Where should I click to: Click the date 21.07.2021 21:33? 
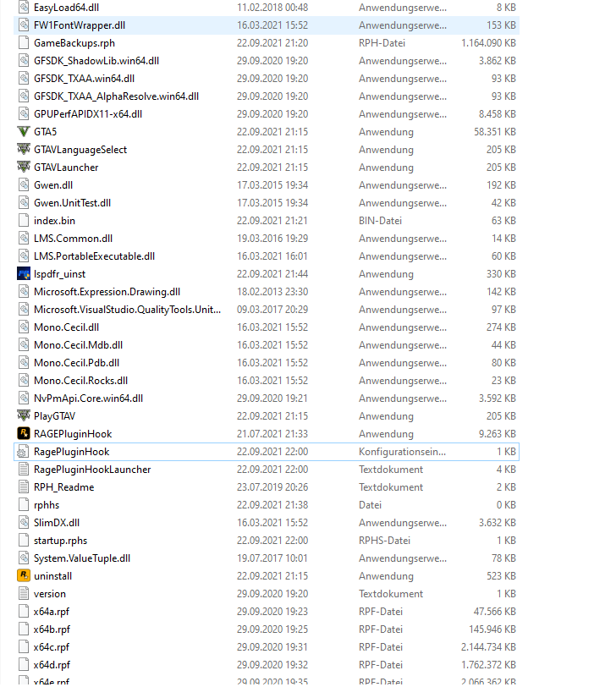pyautogui.click(x=272, y=433)
